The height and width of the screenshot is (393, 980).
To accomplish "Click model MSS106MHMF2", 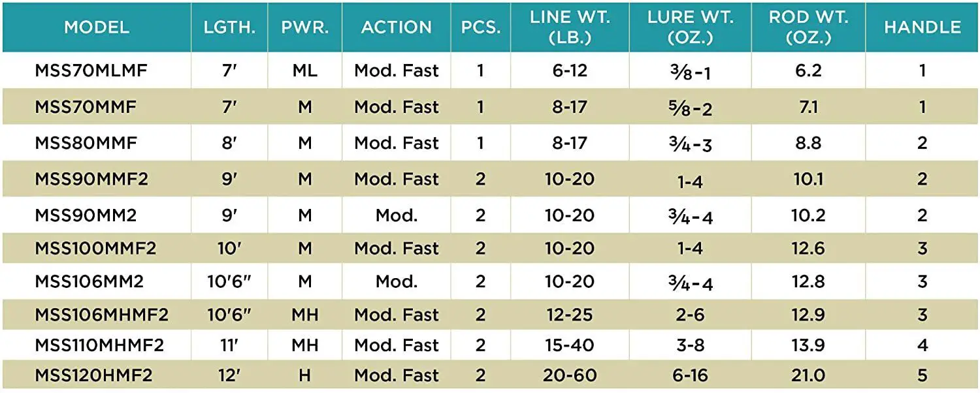I will pyautogui.click(x=101, y=315).
